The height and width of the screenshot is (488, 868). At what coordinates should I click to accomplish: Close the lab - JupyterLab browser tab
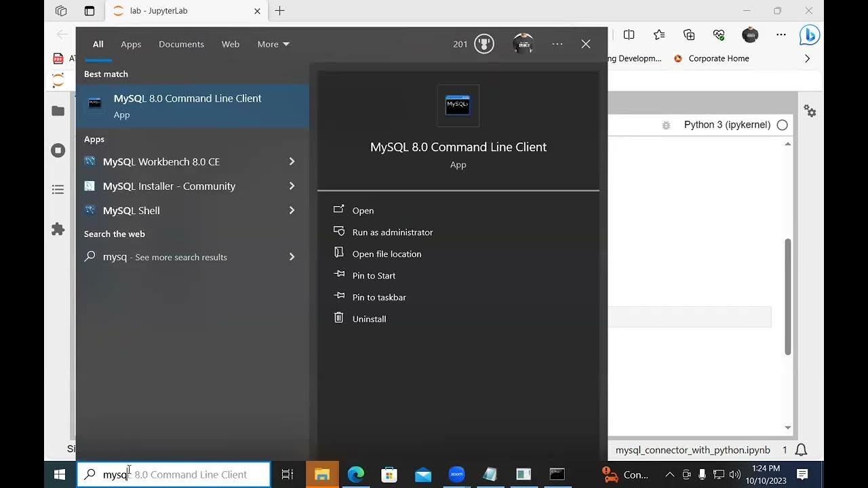click(x=257, y=11)
